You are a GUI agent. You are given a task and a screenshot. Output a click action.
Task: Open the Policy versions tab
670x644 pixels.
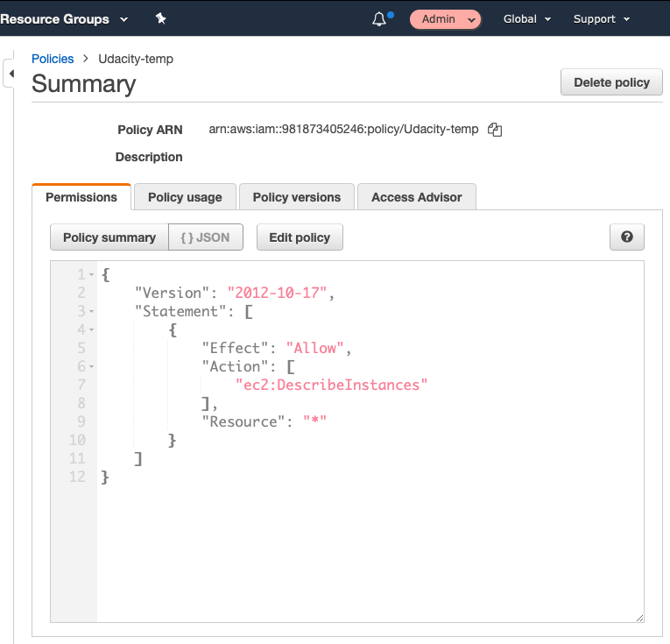pyautogui.click(x=296, y=197)
